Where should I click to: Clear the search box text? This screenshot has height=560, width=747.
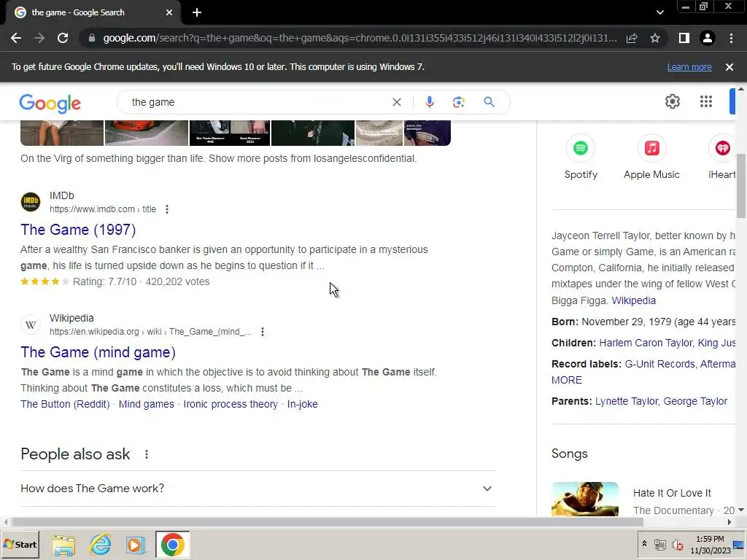396,102
